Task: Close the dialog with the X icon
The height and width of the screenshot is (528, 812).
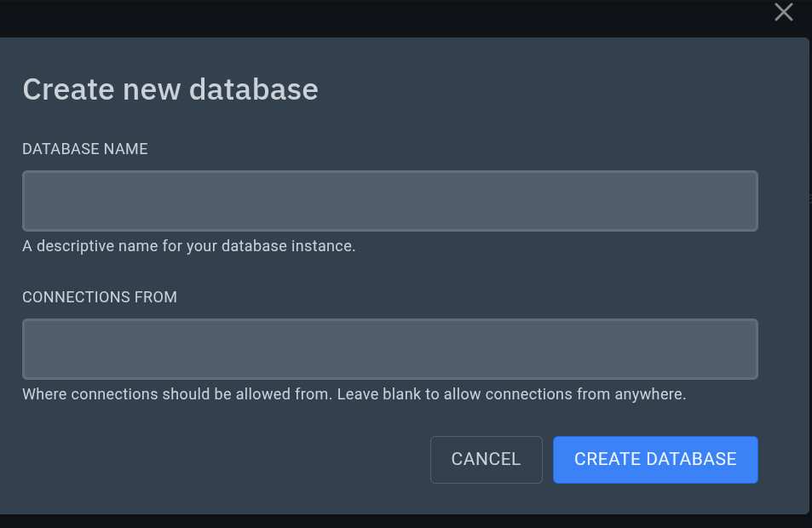Action: [x=783, y=12]
